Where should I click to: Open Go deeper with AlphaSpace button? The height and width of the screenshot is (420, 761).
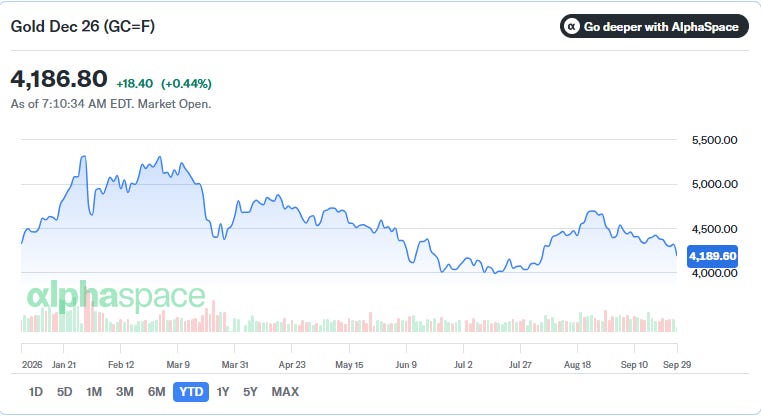coord(654,26)
